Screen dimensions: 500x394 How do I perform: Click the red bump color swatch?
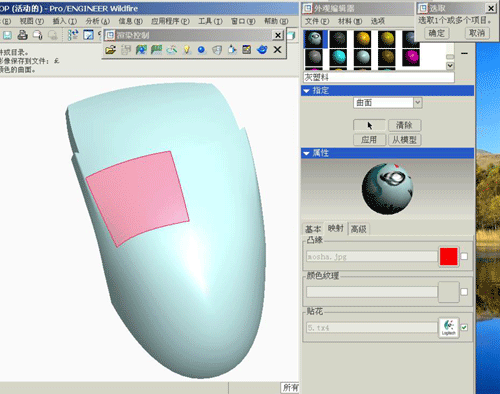click(x=448, y=256)
